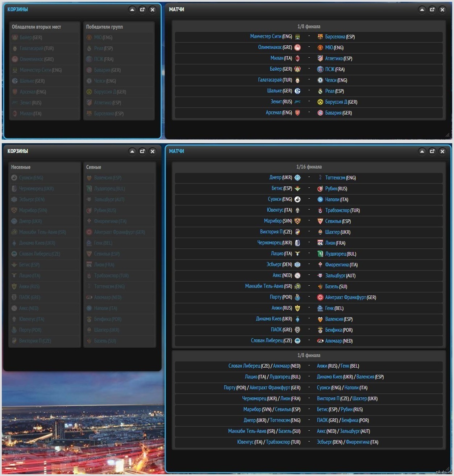Select faded 'Галатасарай (TUR)' in Обладатели вторых мест basket
Image resolution: width=454 pixels, height=476 pixels.
[x=37, y=48]
